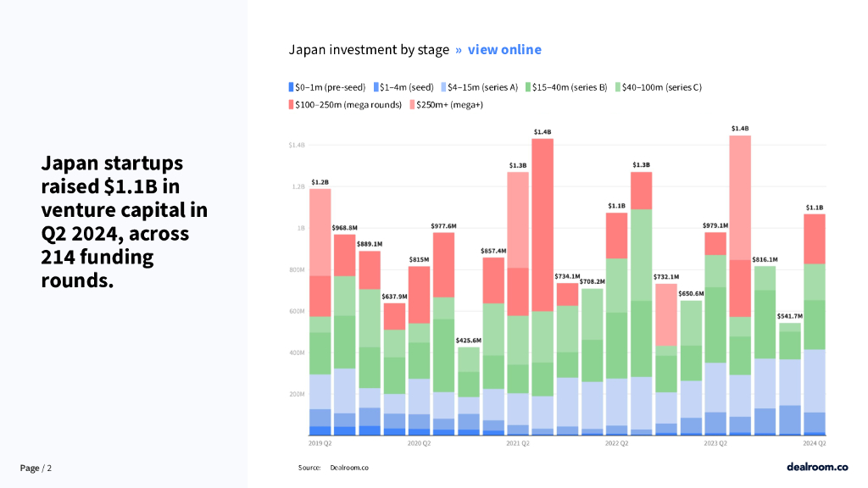Click the blue pre-seed legend swatch

pyautogui.click(x=292, y=87)
